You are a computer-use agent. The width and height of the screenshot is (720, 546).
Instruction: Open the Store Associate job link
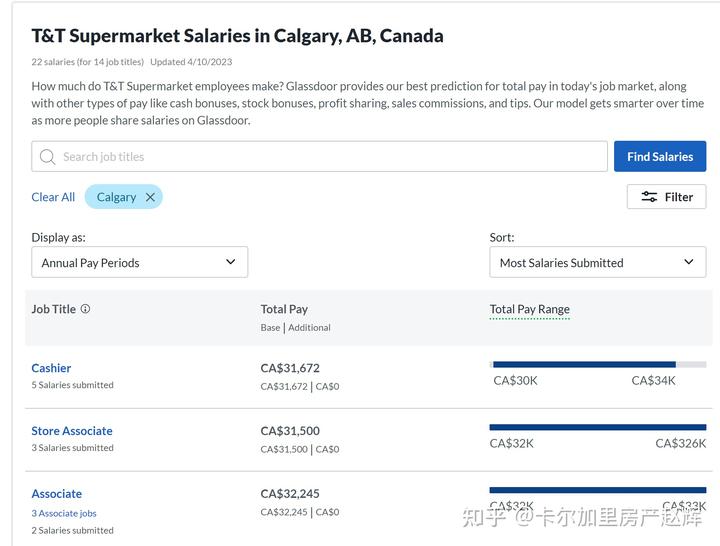tap(72, 431)
